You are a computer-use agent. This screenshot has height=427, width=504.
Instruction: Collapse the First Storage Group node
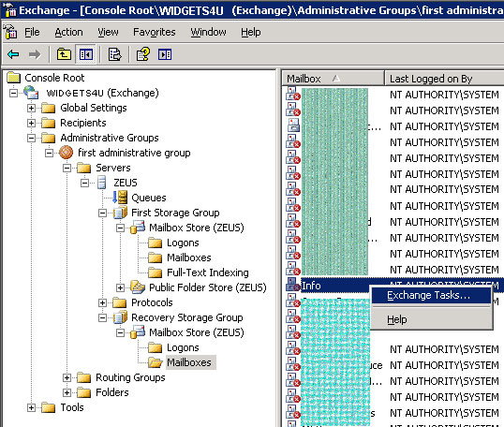(x=102, y=213)
